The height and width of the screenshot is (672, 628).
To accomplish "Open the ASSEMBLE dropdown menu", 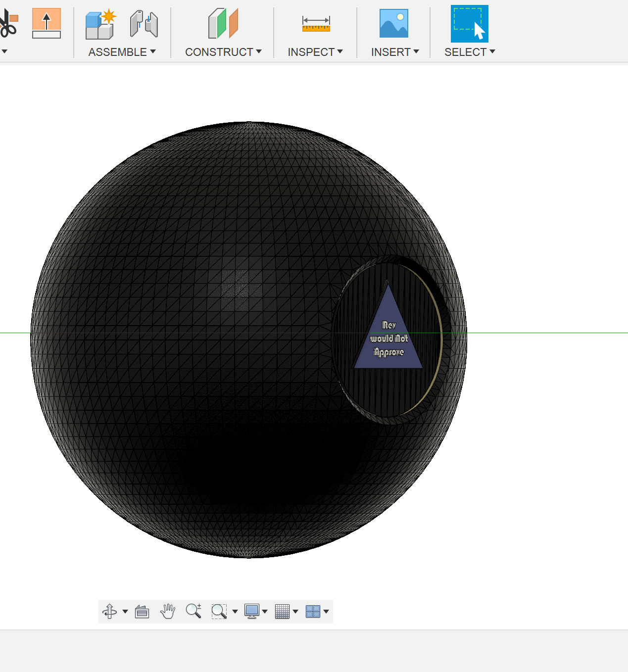I will tap(122, 52).
